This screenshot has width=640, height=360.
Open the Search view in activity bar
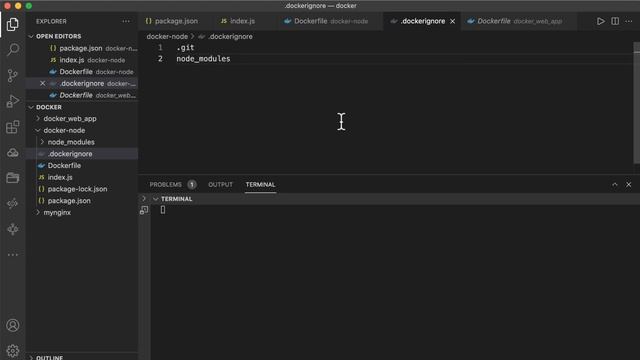[x=13, y=50]
